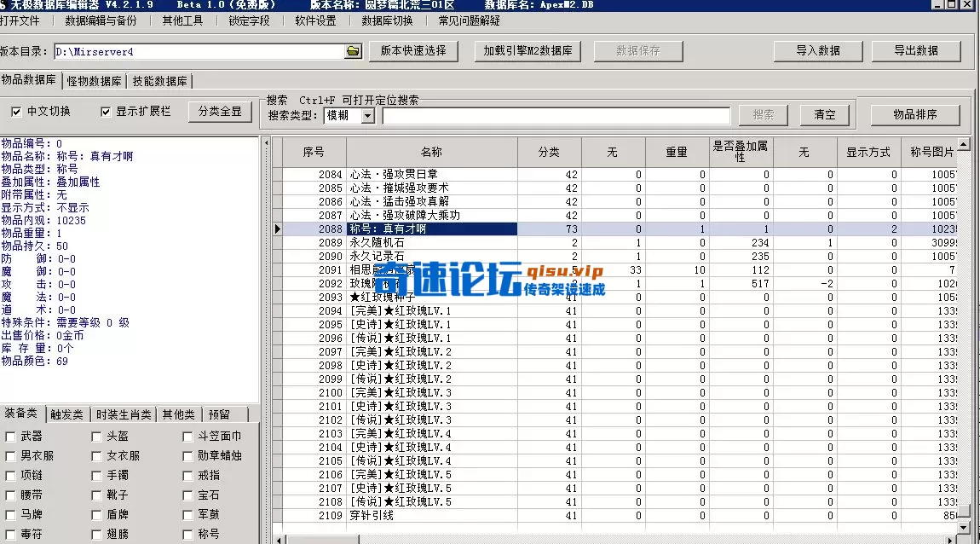980x544 pixels.
Task: Click 分类全显 to show all categories
Action: coord(220,112)
